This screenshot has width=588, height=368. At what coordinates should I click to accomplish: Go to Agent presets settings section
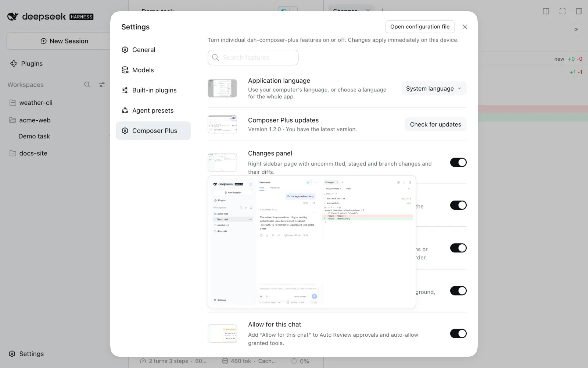[x=153, y=110]
